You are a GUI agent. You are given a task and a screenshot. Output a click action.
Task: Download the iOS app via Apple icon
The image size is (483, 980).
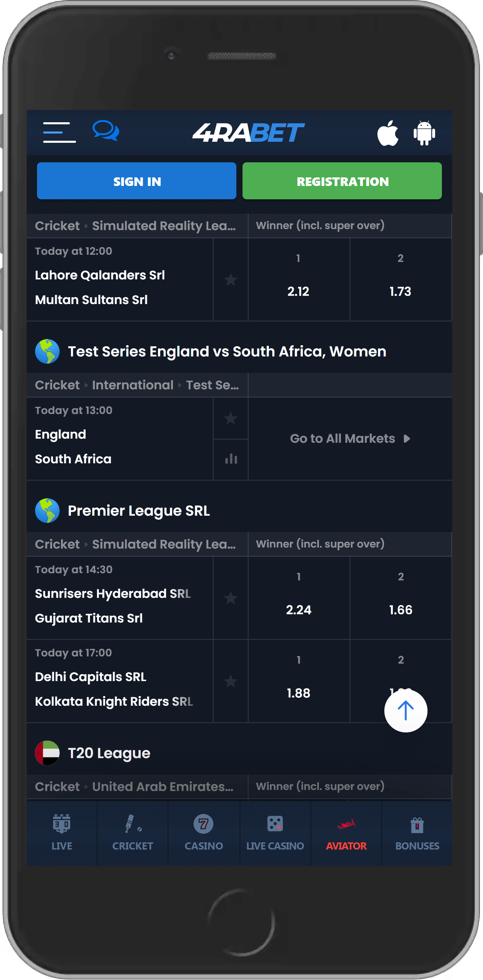pos(387,133)
